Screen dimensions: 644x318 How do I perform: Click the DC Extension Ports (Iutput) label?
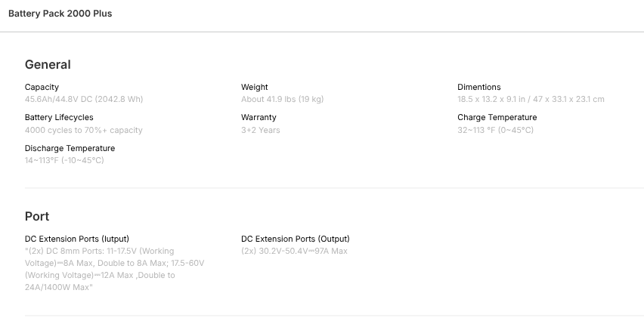(82, 239)
